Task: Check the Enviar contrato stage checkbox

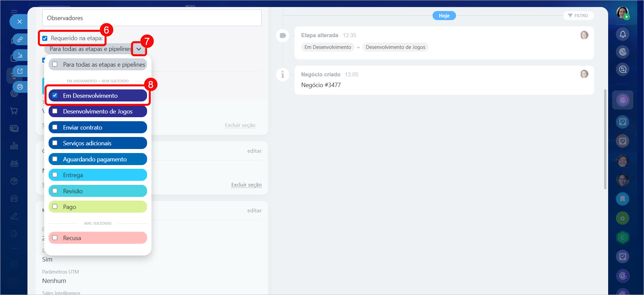Action: (55, 127)
